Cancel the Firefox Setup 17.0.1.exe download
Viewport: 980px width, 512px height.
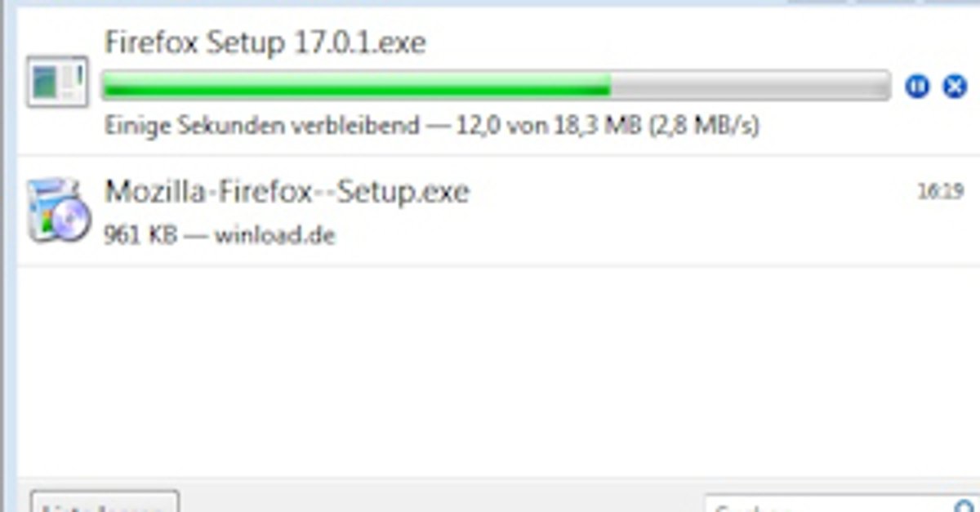[955, 86]
